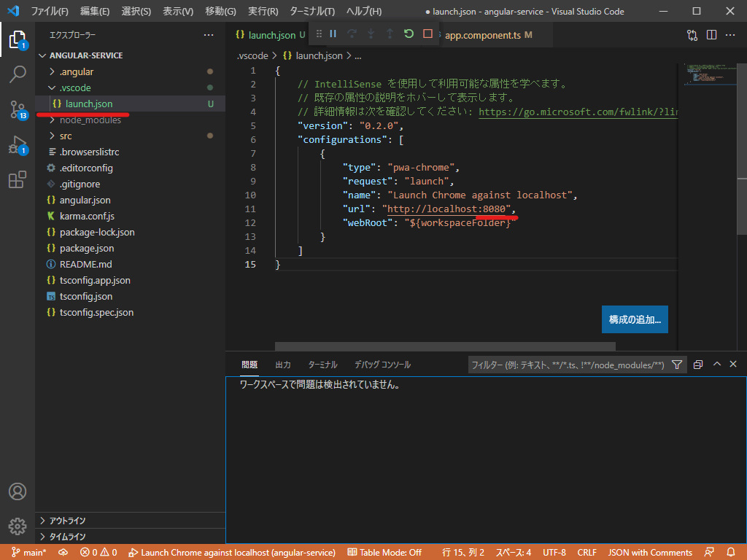Select the Debug Console panel tab
This screenshot has height=560, width=747.
click(382, 365)
